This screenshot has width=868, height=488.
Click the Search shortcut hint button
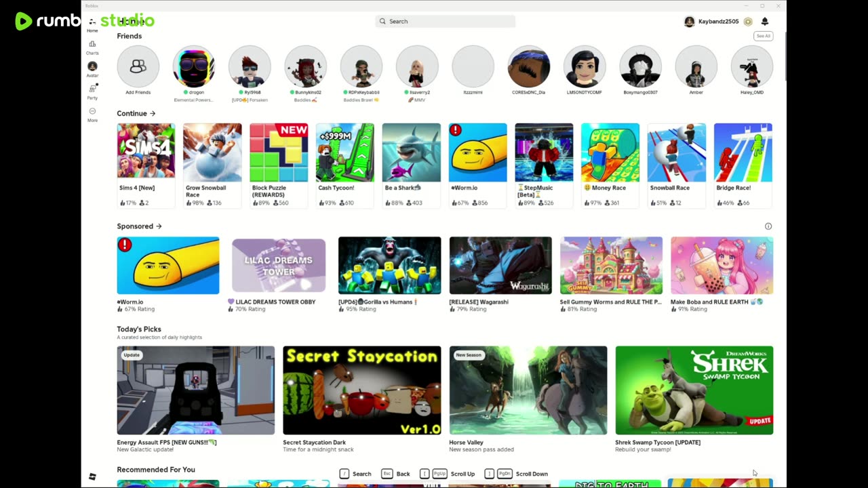pyautogui.click(x=355, y=474)
